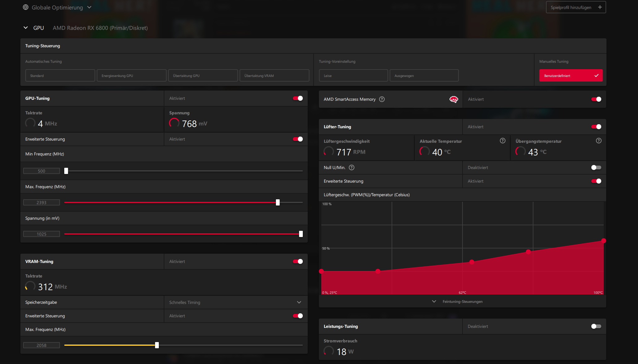Turn on the Leistungs-Tuning toggle
This screenshot has height=364, width=638.
(596, 326)
